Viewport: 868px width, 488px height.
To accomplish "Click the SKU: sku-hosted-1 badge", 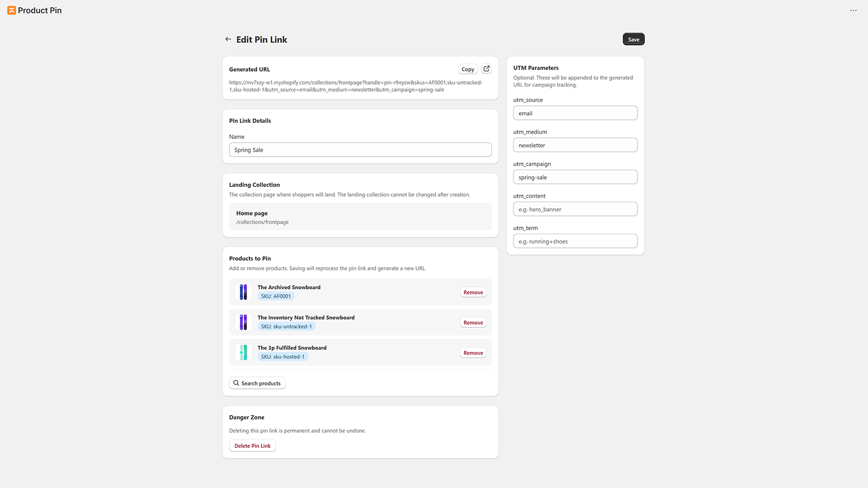I will (283, 357).
